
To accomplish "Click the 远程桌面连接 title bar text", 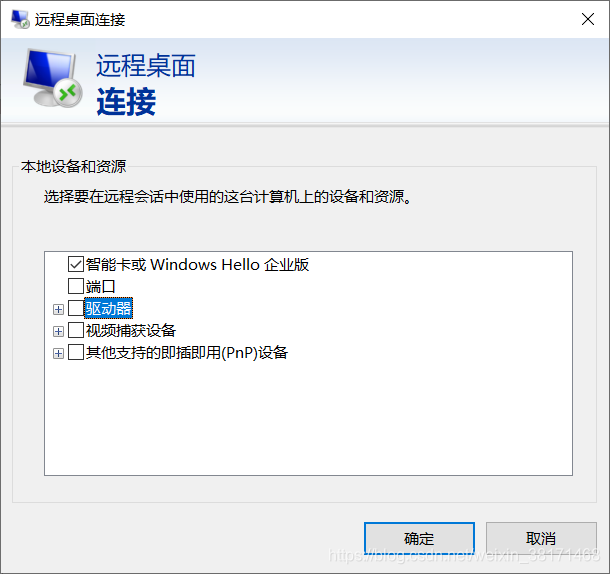I will pos(80,19).
